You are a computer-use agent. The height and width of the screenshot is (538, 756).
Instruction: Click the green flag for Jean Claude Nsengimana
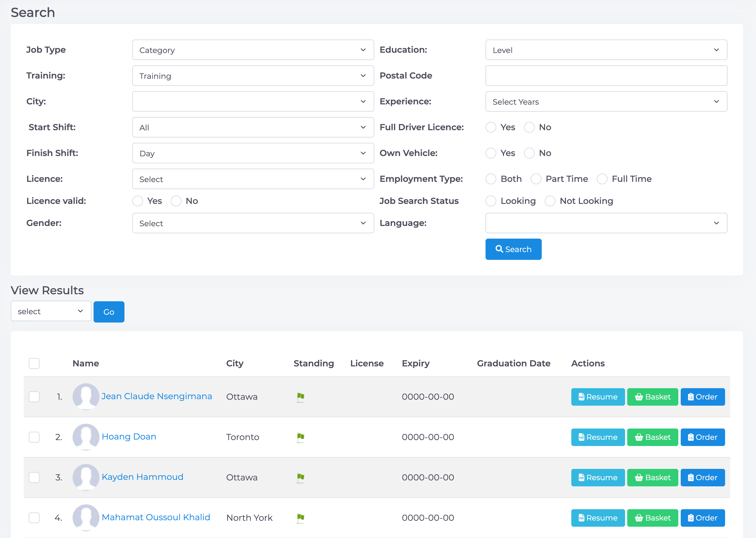point(301,397)
